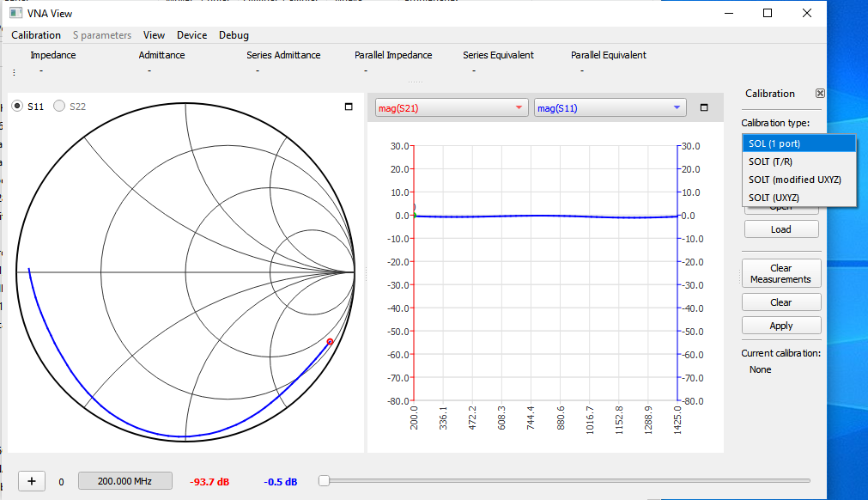This screenshot has width=868, height=500.
Task: Minimize the VNA View window
Action: click(x=729, y=13)
